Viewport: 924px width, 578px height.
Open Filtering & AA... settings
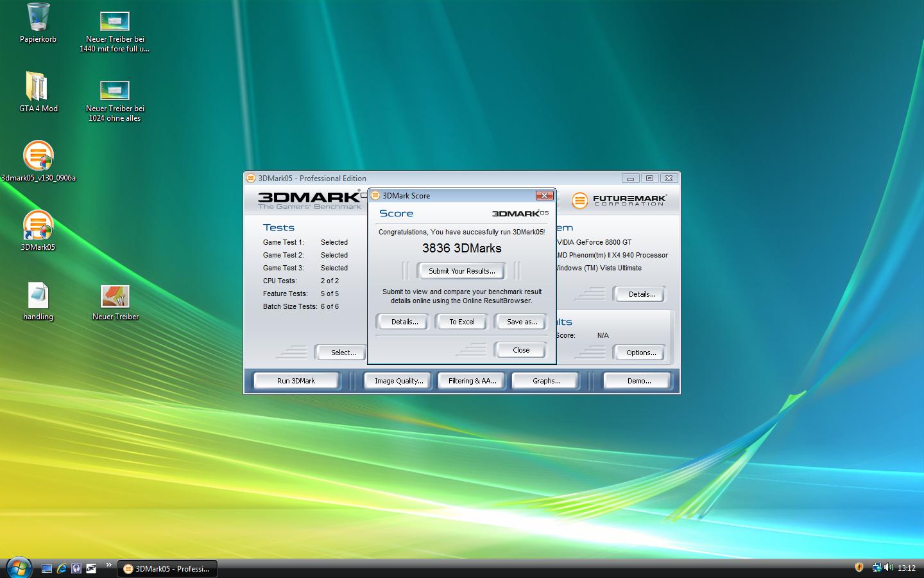[472, 381]
